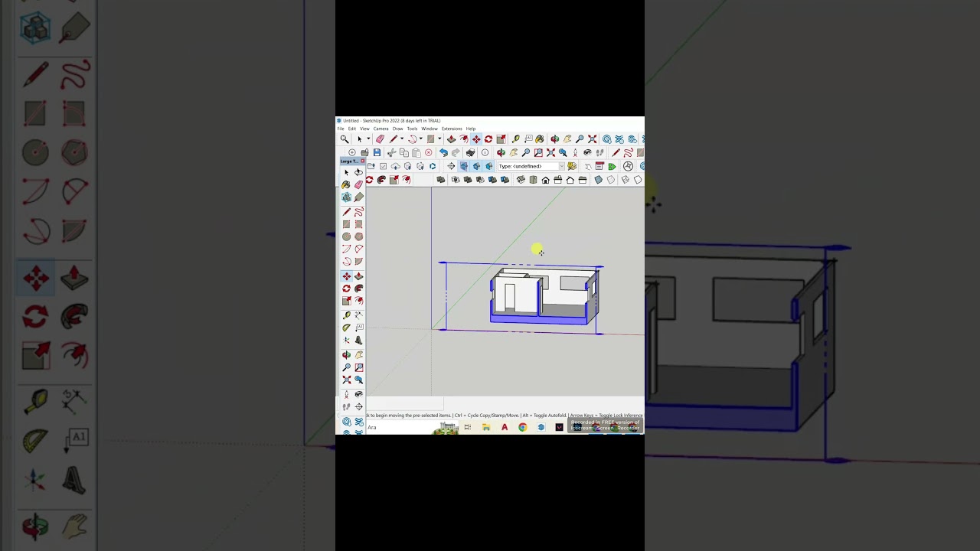Open the Draw menu
This screenshot has width=980, height=551.
coord(397,129)
